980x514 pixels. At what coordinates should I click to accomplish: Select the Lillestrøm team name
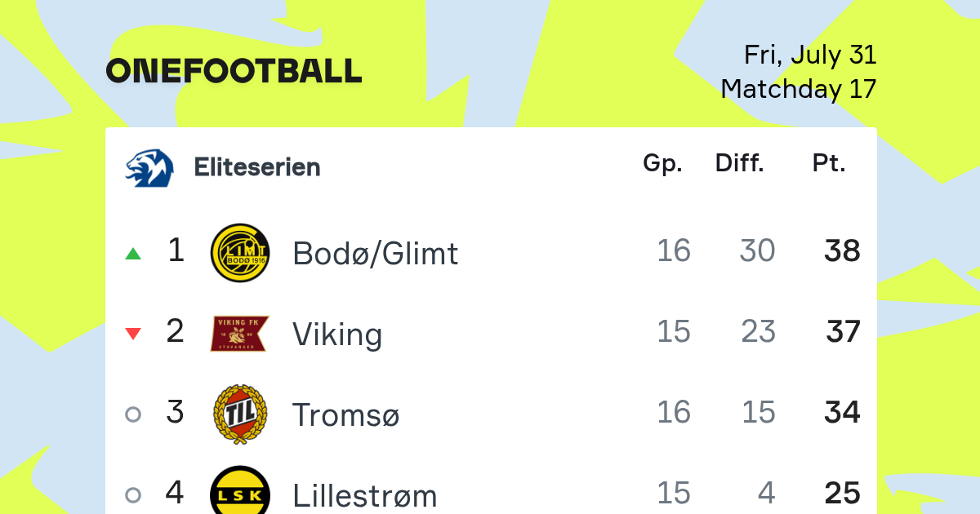(x=365, y=494)
